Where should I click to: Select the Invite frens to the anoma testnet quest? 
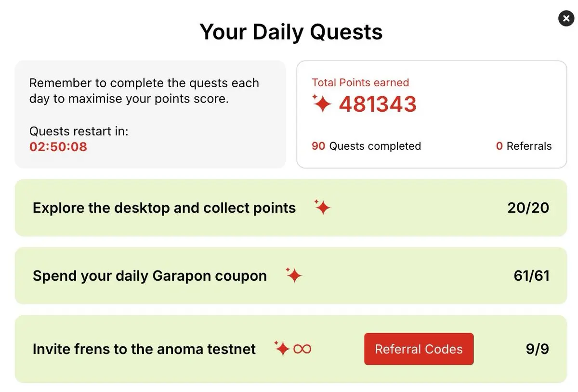pyautogui.click(x=291, y=349)
